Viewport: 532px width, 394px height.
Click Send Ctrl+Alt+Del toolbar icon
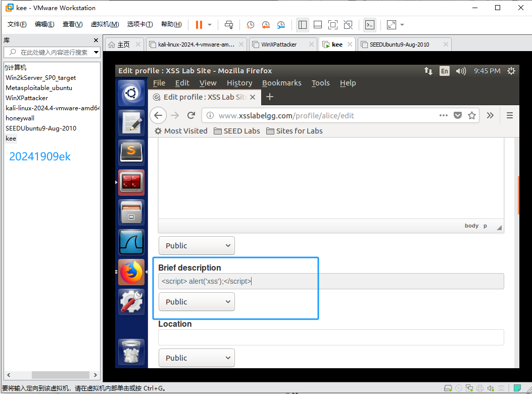tap(229, 24)
